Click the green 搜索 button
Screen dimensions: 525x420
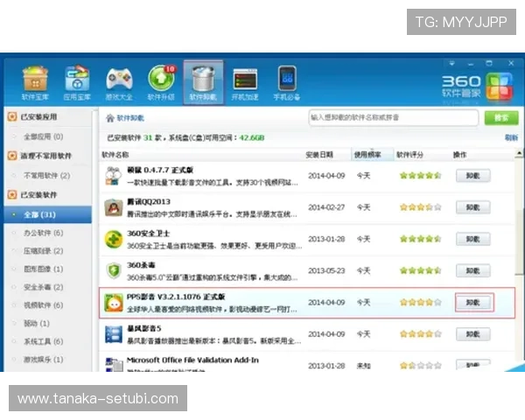pyautogui.click(x=501, y=118)
